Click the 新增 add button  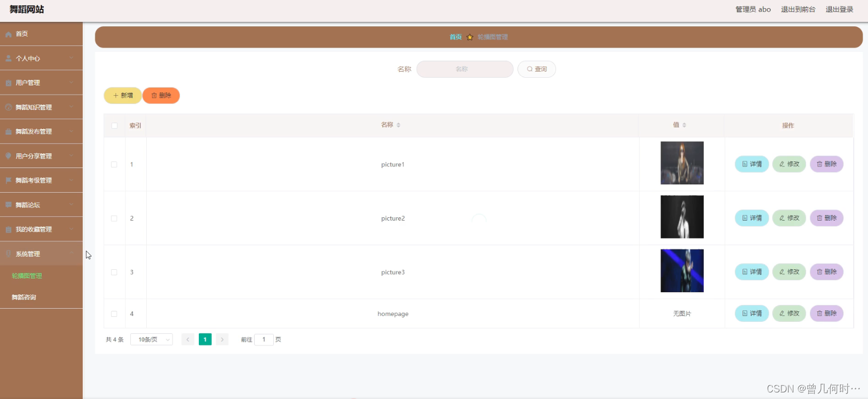(x=123, y=95)
